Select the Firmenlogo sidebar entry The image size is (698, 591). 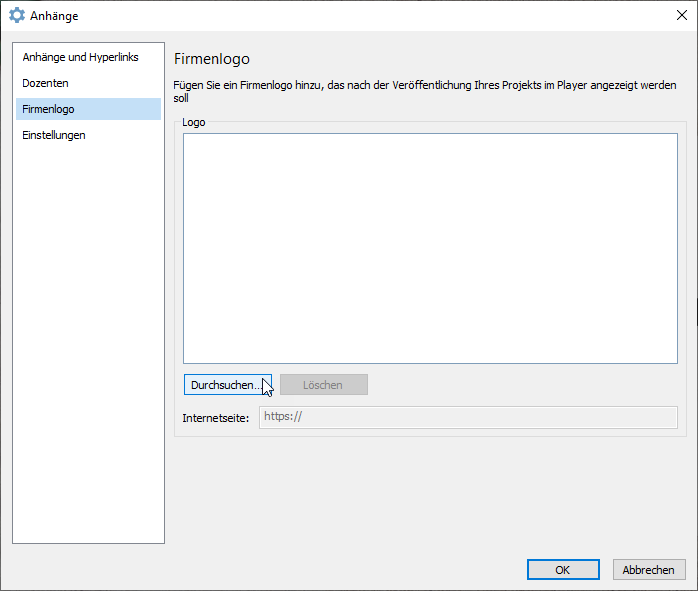[x=49, y=109]
